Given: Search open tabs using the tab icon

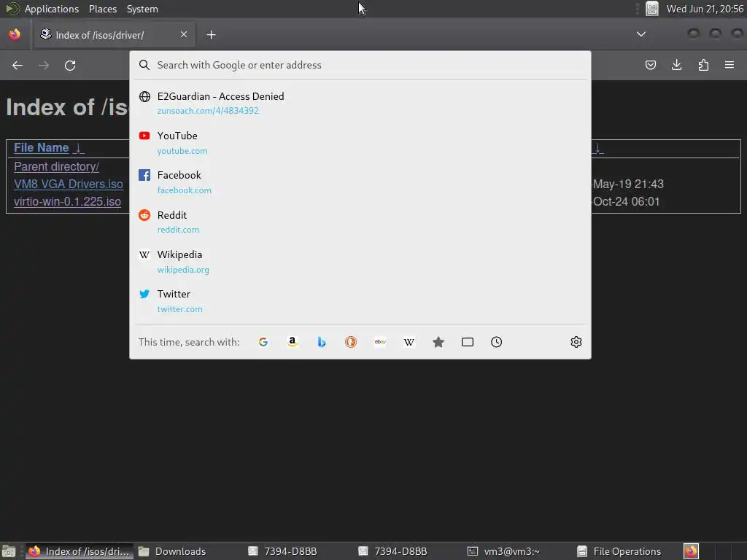Looking at the screenshot, I should (468, 342).
